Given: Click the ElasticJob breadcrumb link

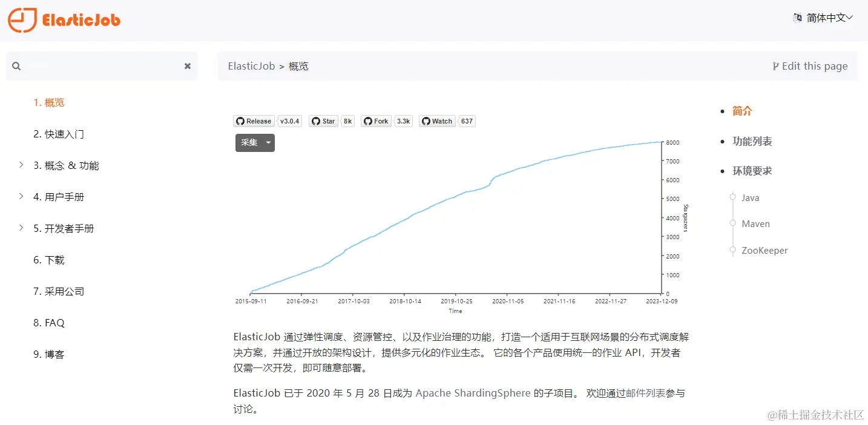Looking at the screenshot, I should pos(252,66).
